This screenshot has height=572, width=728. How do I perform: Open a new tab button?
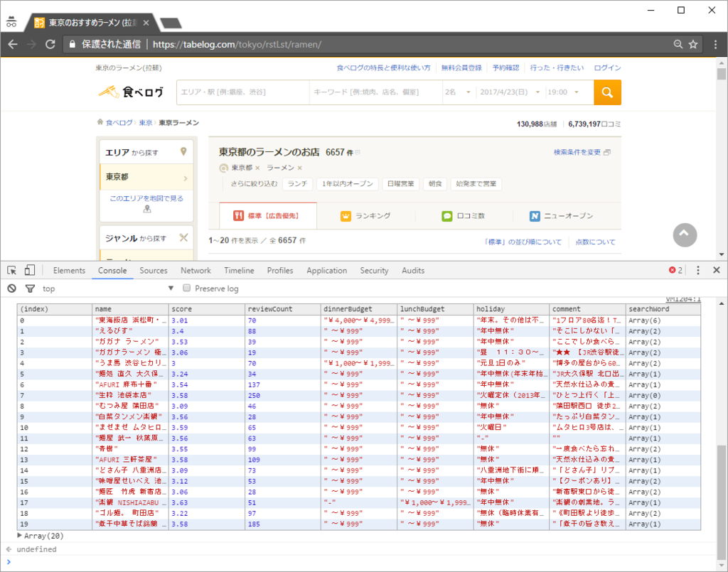171,23
